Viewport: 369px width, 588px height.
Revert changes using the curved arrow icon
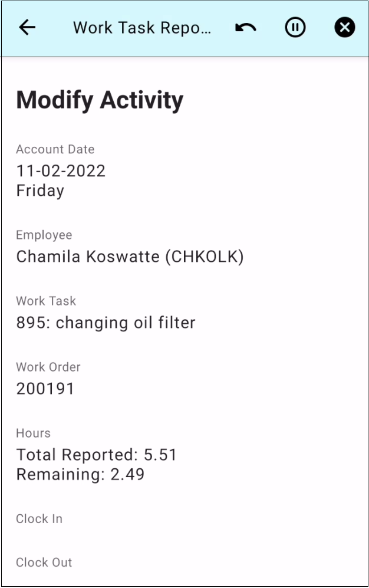click(245, 27)
